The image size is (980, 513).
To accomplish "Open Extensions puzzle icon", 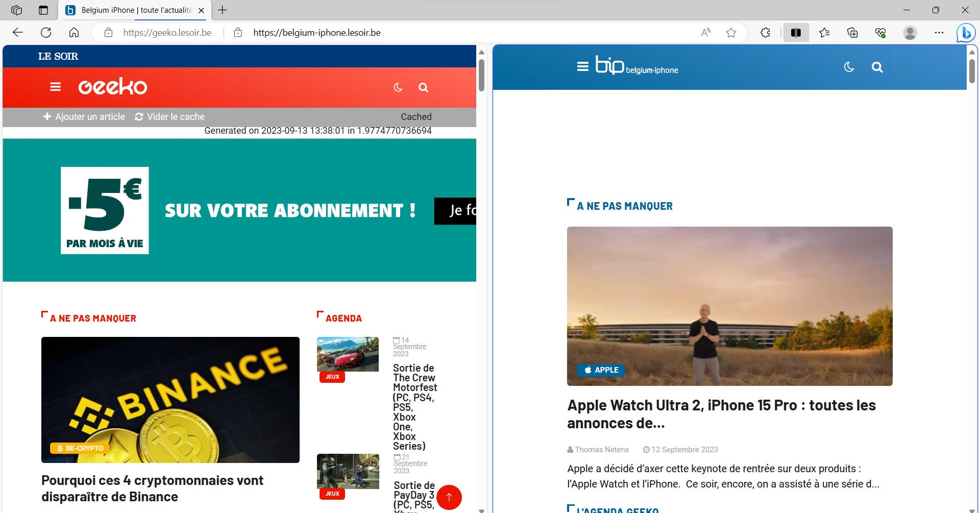I will tap(765, 33).
